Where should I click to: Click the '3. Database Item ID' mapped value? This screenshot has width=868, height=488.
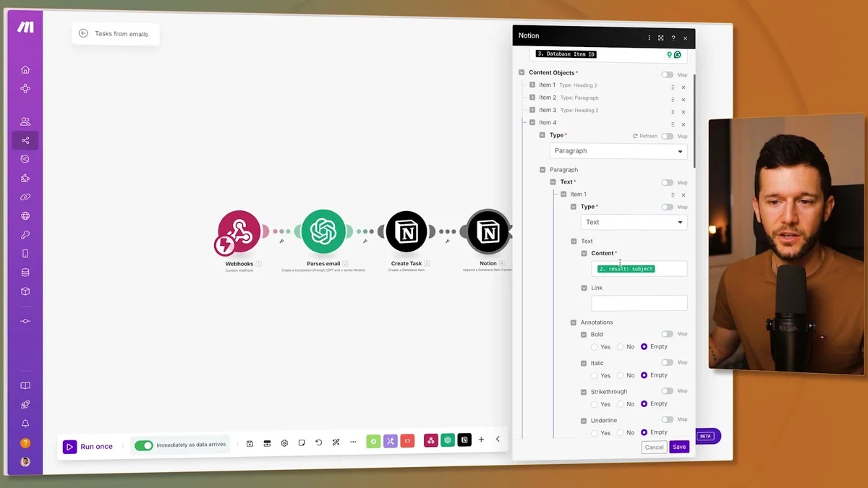tap(565, 53)
